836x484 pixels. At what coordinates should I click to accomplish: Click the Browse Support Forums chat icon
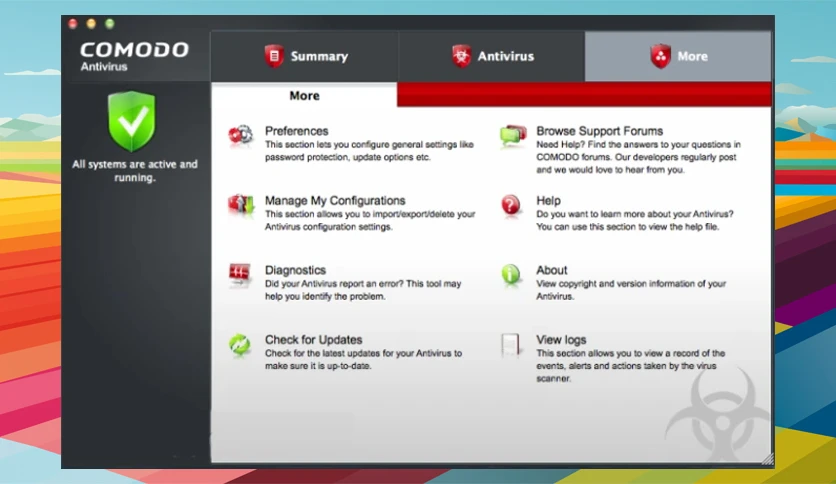coord(513,135)
